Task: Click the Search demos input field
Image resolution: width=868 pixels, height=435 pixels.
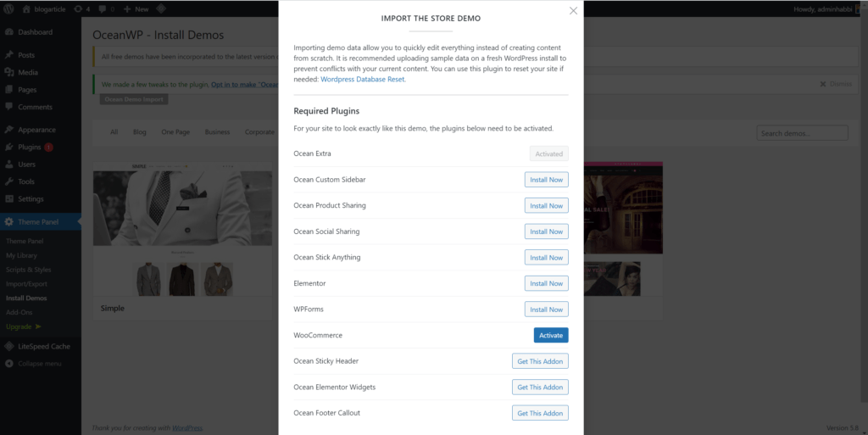Action: pos(802,133)
